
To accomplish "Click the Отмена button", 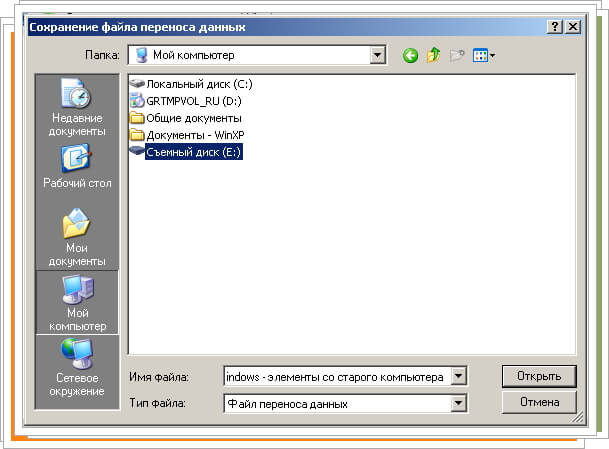I will click(539, 402).
